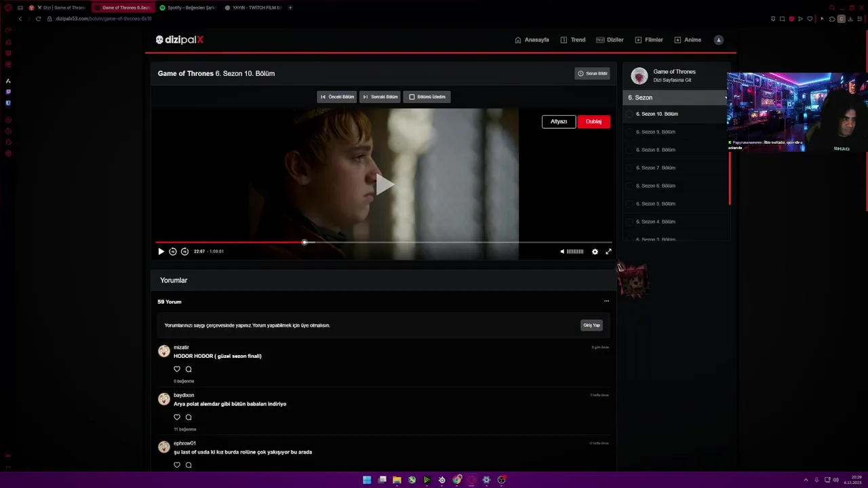Open comments options three-dot menu

pos(606,301)
